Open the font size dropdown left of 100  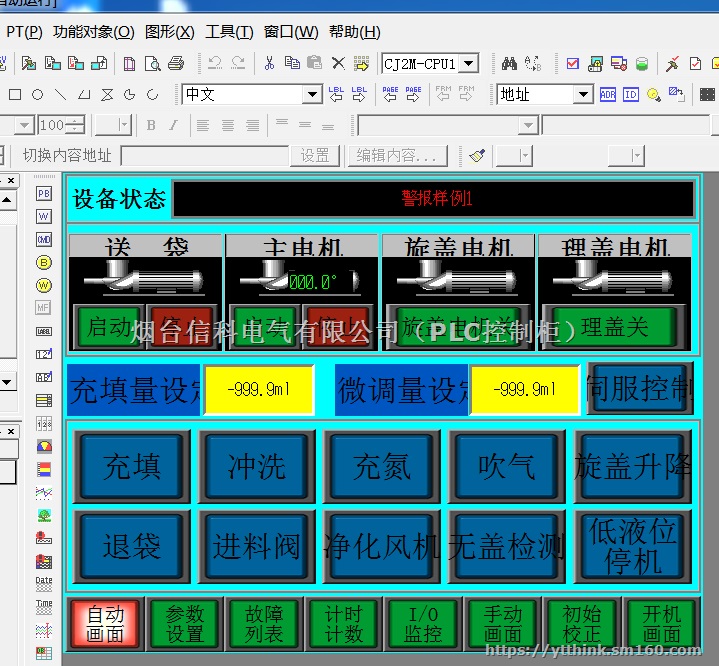click(x=24, y=125)
